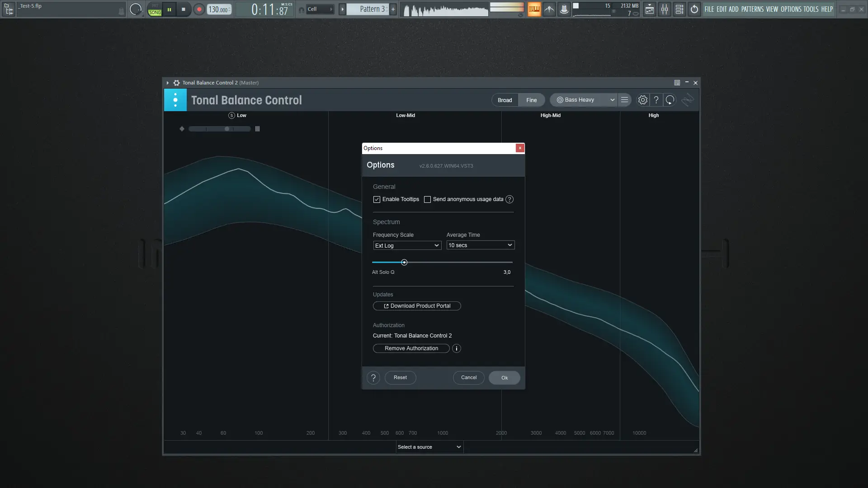Open the Select a source dropdown
This screenshot has height=488, width=868.
point(429,447)
